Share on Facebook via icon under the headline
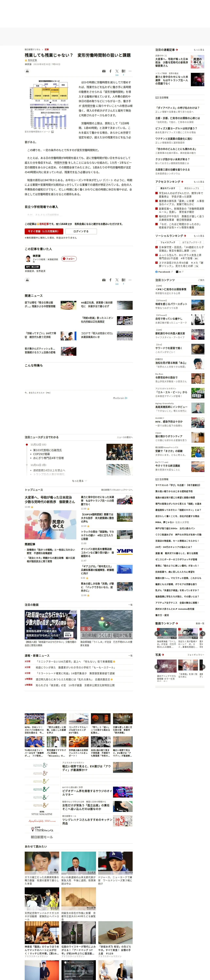 pos(111,71)
